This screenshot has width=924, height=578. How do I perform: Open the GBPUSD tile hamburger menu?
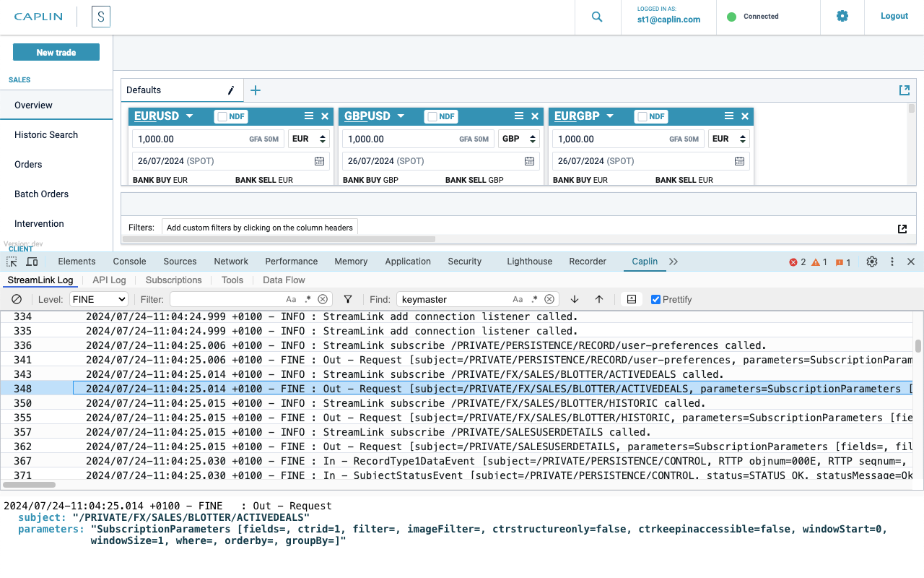click(519, 116)
